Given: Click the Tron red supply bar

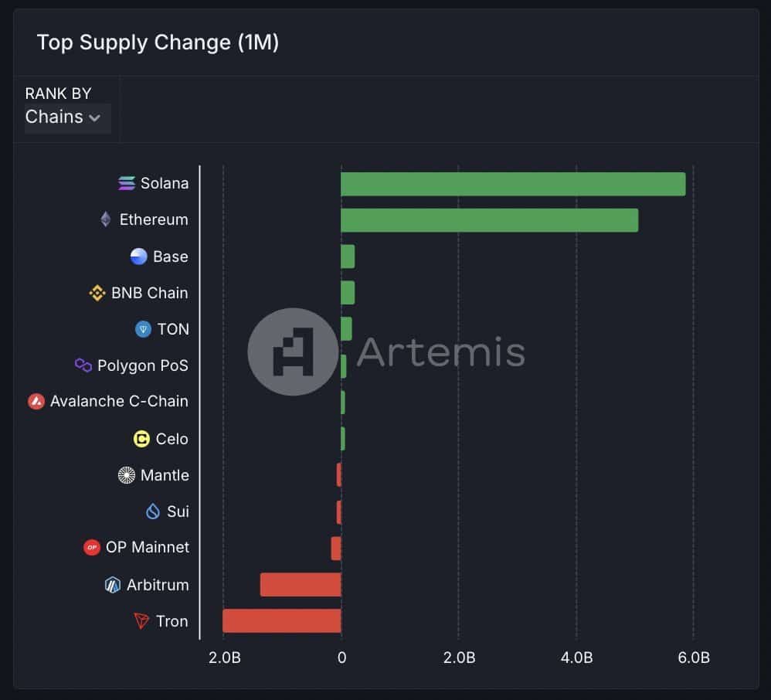Looking at the screenshot, I should pos(282,620).
